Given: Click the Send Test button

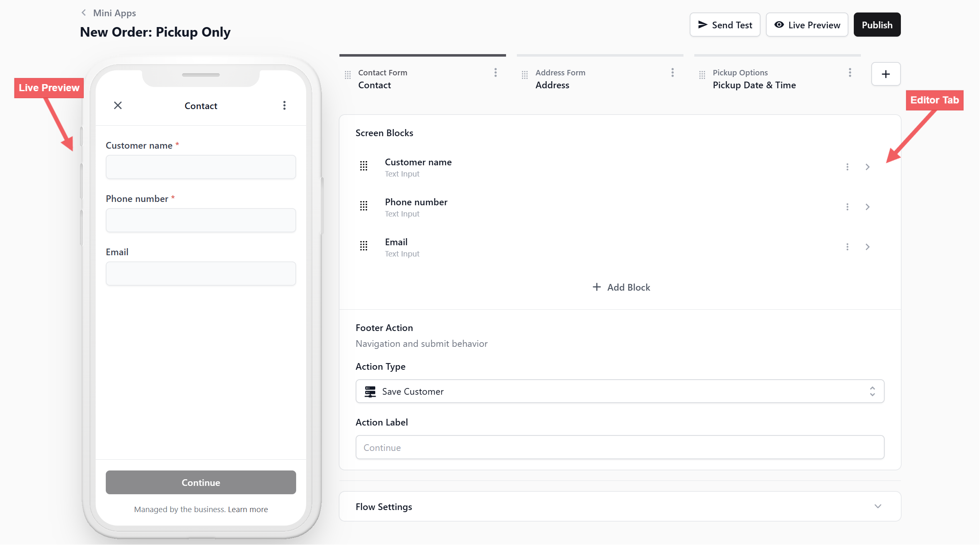Looking at the screenshot, I should point(725,25).
